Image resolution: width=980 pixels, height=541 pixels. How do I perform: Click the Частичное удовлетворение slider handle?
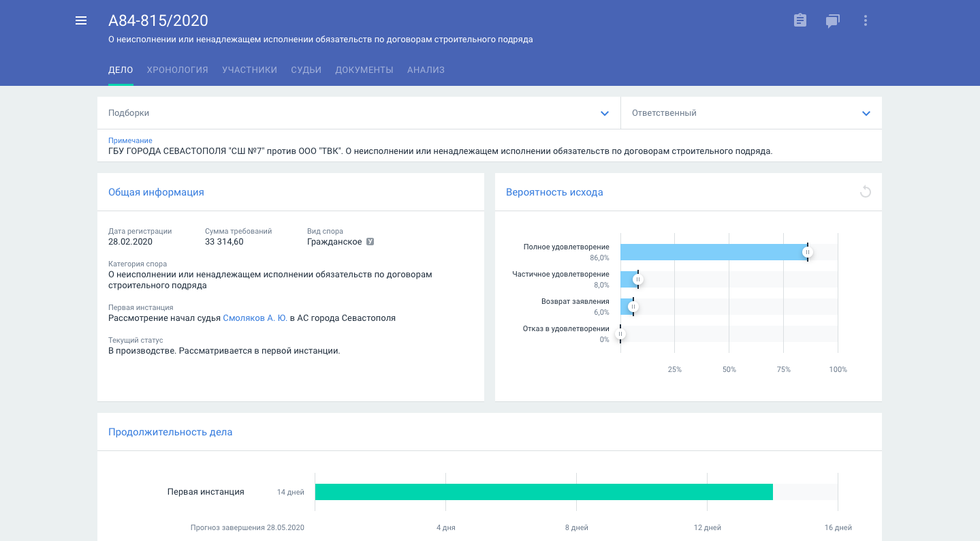(638, 279)
